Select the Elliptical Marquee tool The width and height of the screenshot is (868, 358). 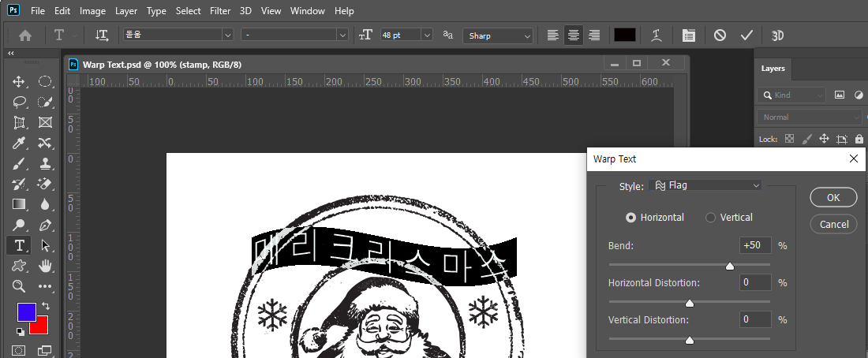click(45, 82)
